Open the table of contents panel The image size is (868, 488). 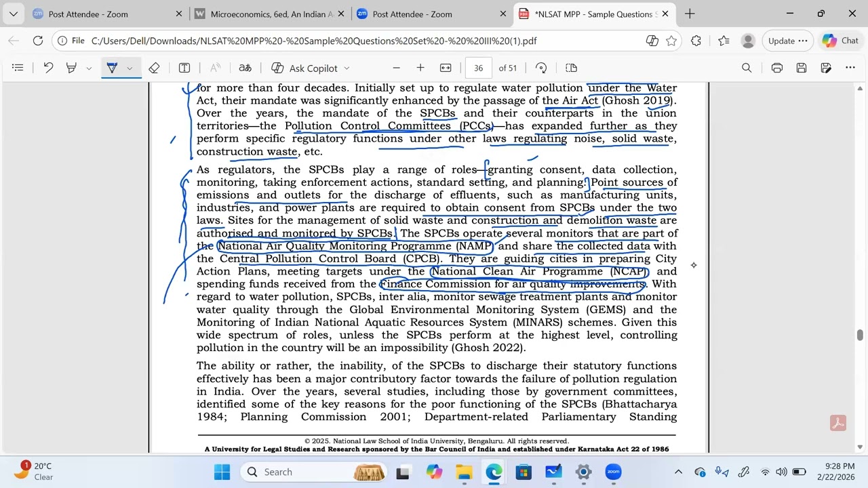[18, 68]
